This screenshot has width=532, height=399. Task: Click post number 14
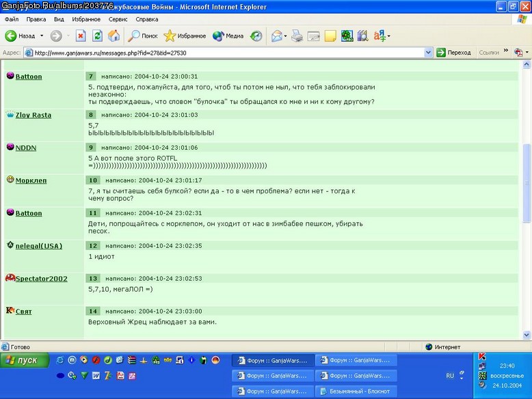coord(93,311)
